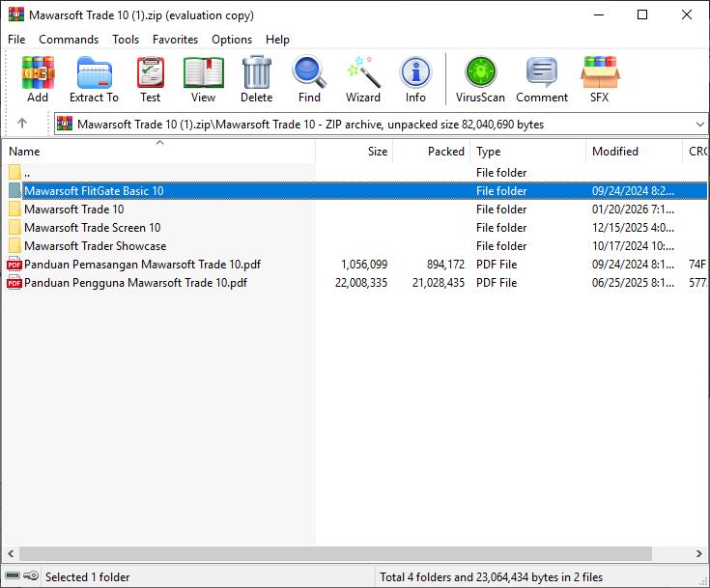Click the Delete trash can icon

coord(256,79)
